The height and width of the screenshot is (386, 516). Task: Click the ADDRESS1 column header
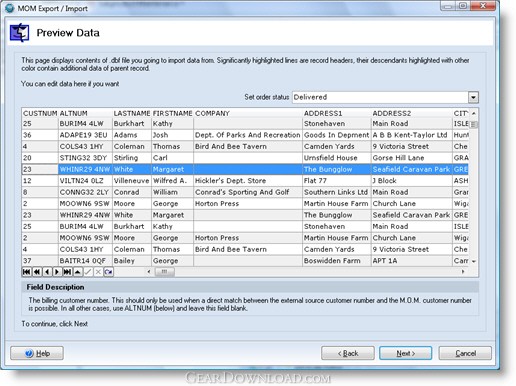click(x=337, y=113)
